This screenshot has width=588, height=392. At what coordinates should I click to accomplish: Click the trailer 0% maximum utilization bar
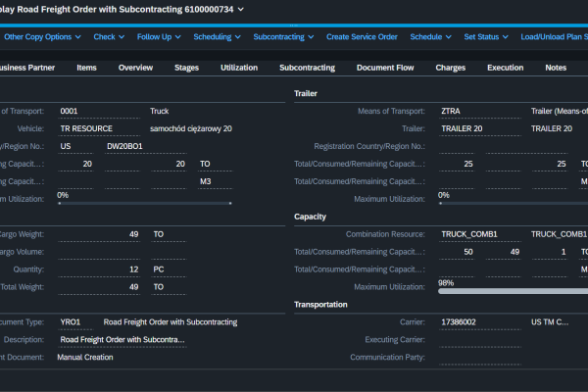[x=514, y=203]
